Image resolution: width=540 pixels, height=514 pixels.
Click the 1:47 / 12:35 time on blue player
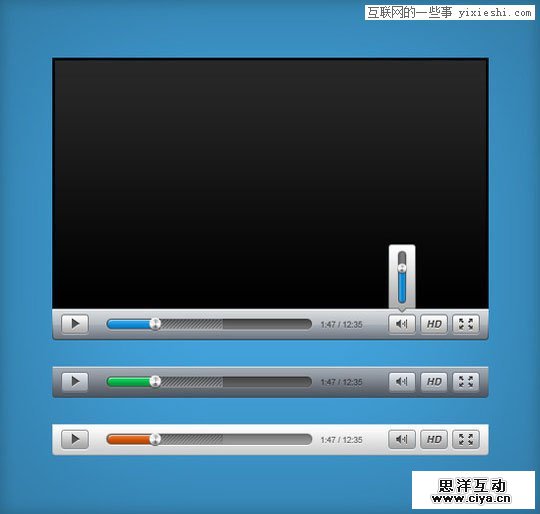(341, 325)
